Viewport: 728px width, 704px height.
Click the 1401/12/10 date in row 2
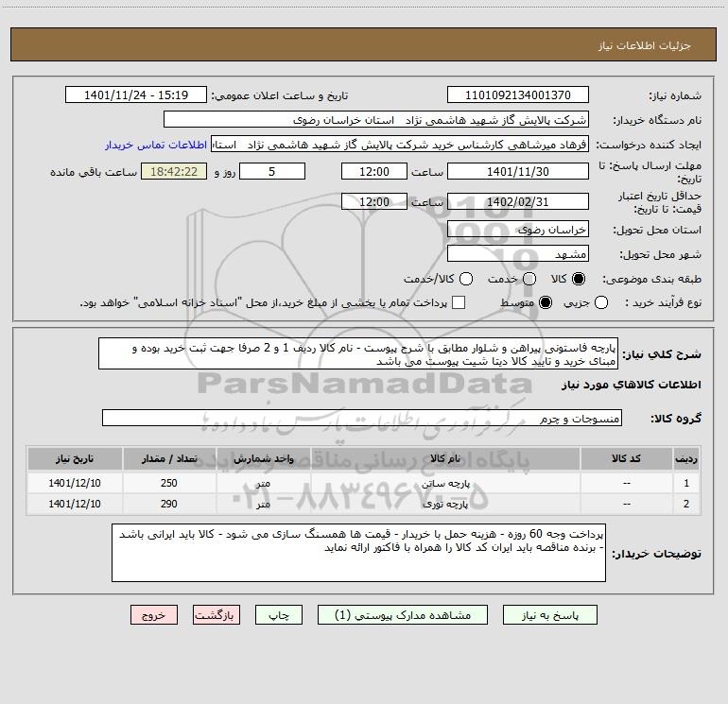click(75, 504)
